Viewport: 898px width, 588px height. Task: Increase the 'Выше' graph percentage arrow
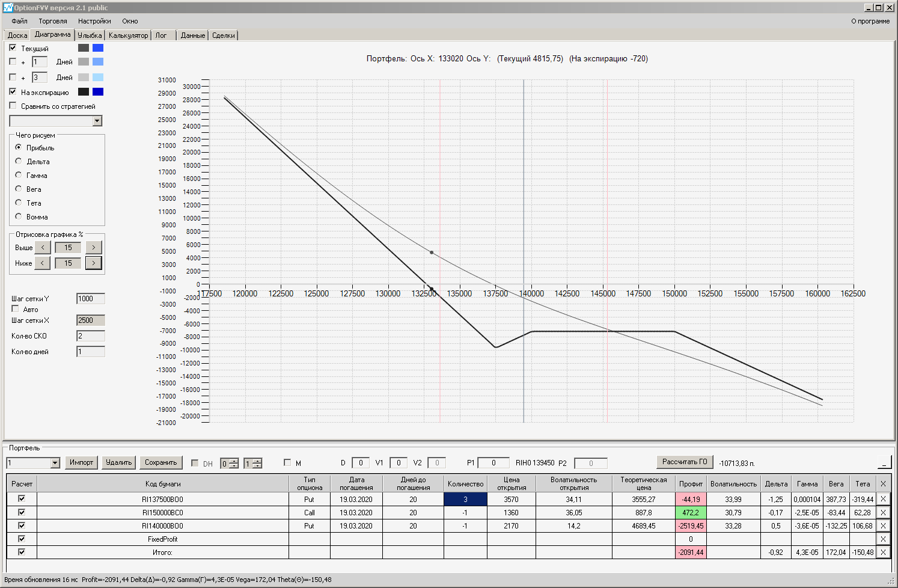[x=94, y=247]
